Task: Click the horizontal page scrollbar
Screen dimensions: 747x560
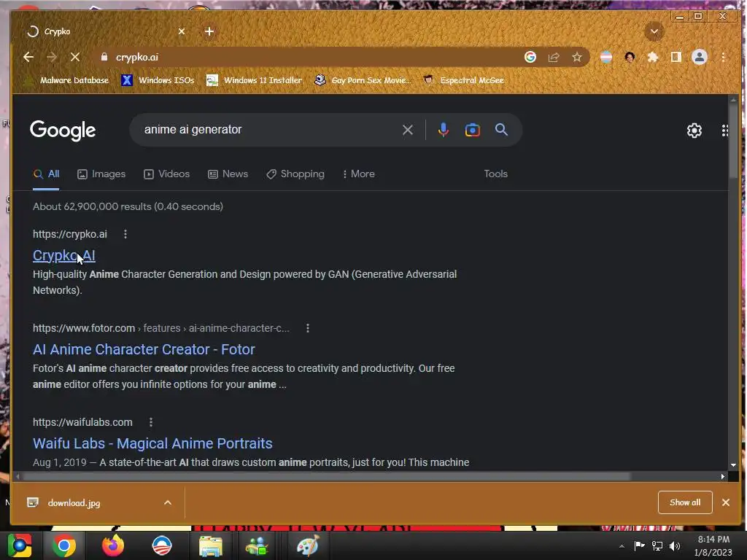Action: pos(327,476)
